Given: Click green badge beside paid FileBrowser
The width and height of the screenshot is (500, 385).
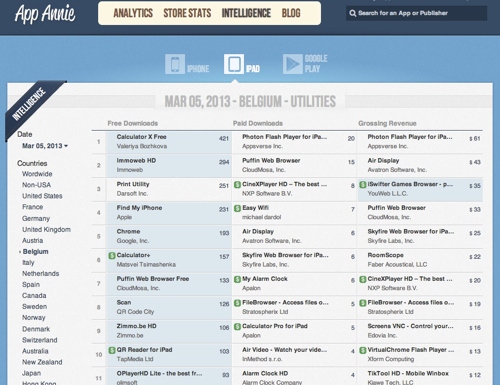Looking at the screenshot, I should [x=237, y=303].
